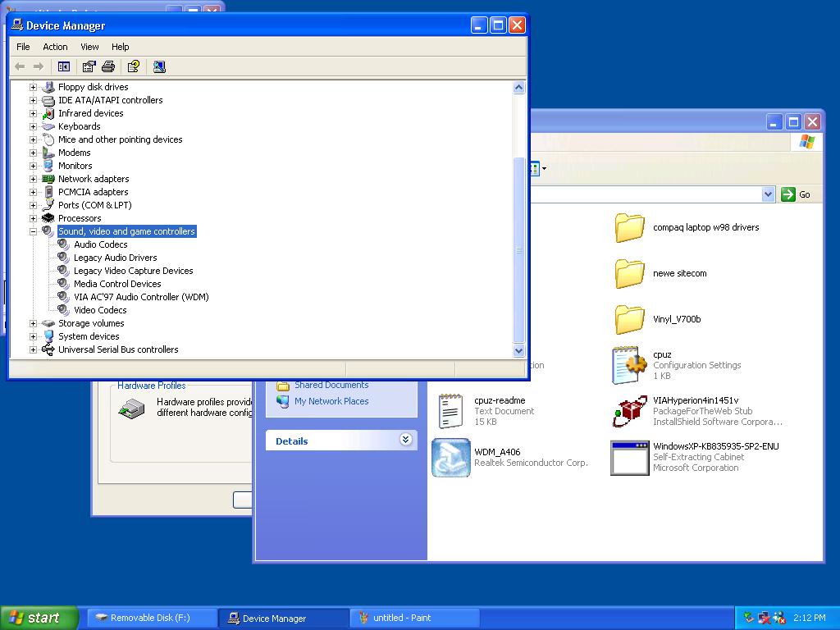Expand the Storage volumes node
Image resolution: width=840 pixels, height=630 pixels.
33,323
